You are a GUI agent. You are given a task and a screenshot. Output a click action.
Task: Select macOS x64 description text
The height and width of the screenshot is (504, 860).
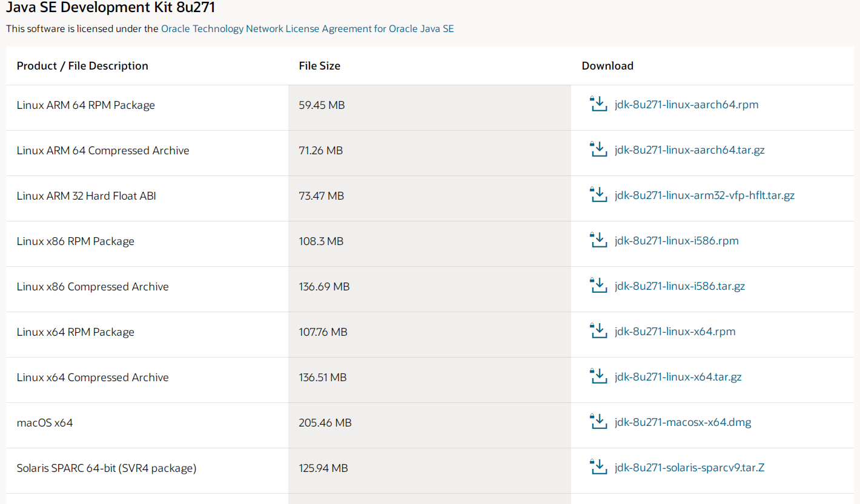45,423
